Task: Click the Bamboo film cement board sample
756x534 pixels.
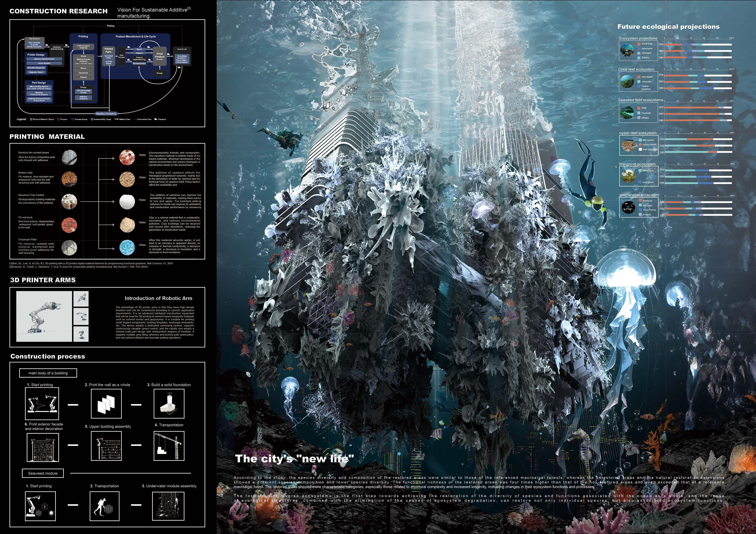Action: click(x=69, y=157)
